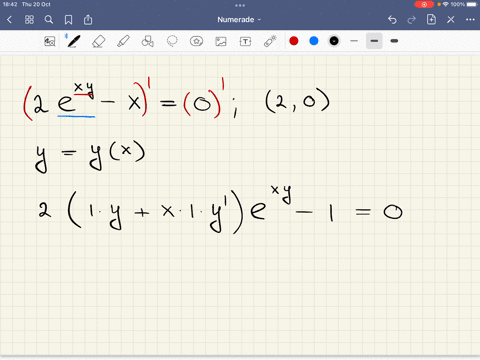Select the Pen tool
Viewport: 480px width, 360px height.
[x=73, y=41]
